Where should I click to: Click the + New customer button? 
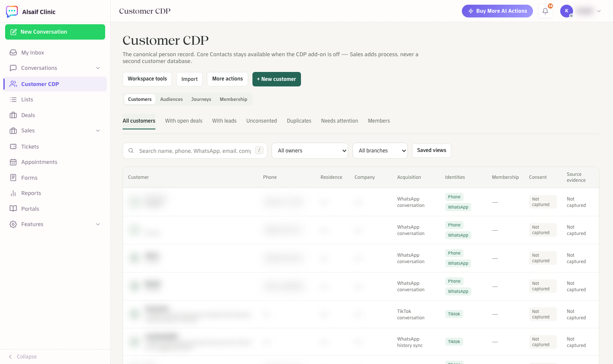(277, 79)
